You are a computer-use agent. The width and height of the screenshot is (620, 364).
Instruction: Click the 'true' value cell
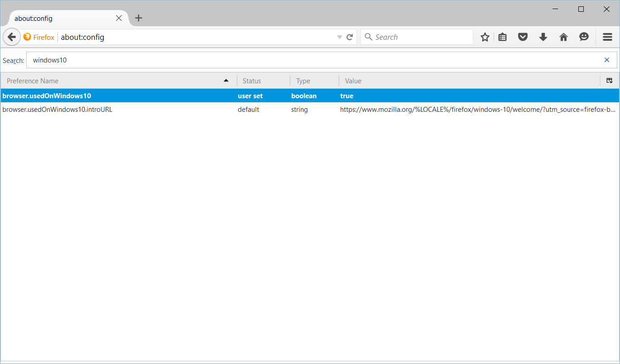(x=347, y=96)
